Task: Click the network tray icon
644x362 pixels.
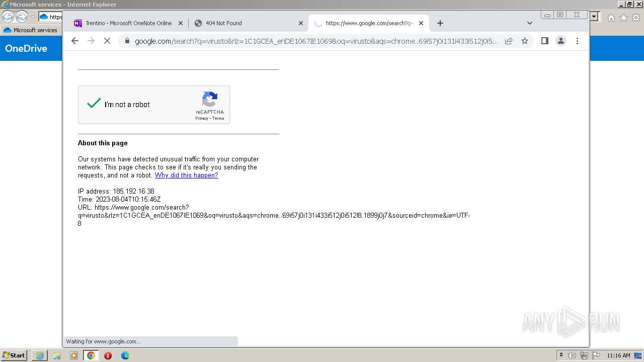Action: [x=584, y=355]
